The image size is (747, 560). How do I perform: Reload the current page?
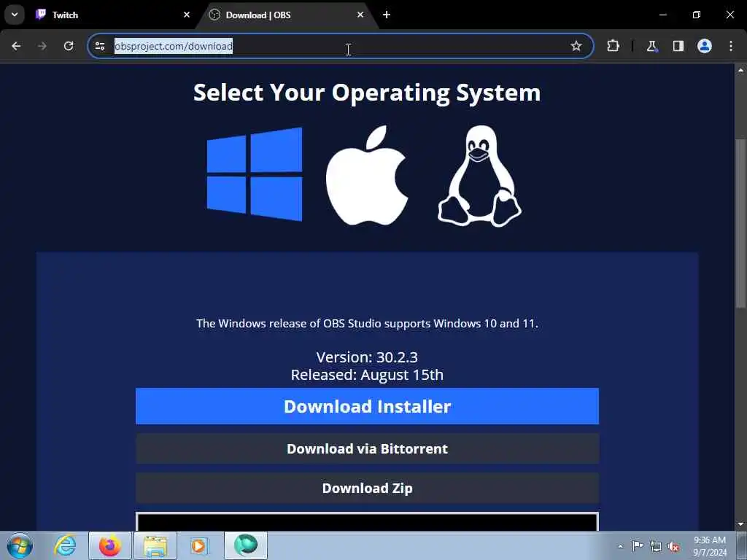(x=69, y=46)
